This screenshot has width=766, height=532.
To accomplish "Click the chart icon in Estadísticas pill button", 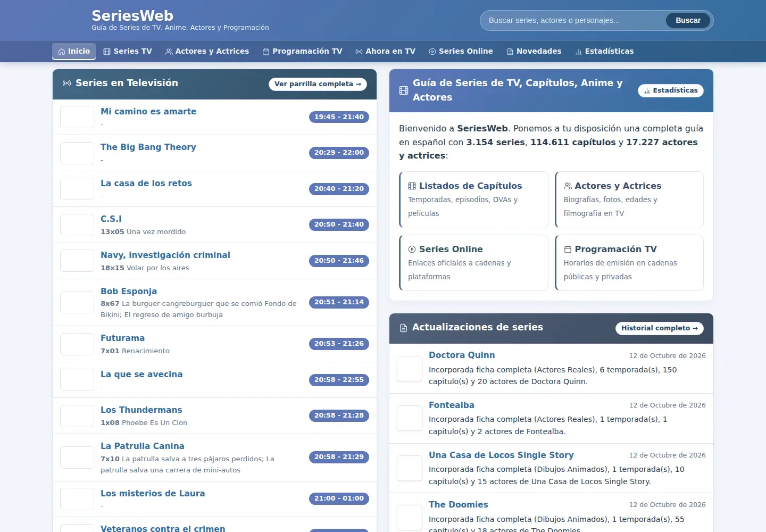I will (x=647, y=91).
